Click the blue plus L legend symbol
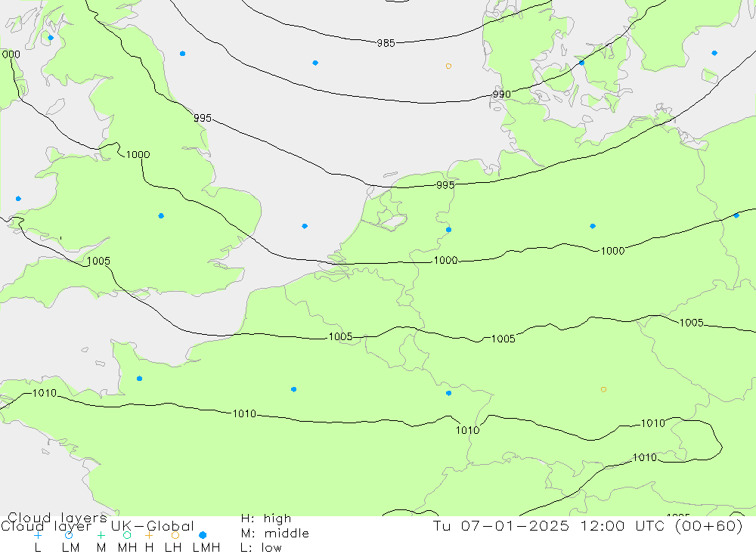 point(38,535)
